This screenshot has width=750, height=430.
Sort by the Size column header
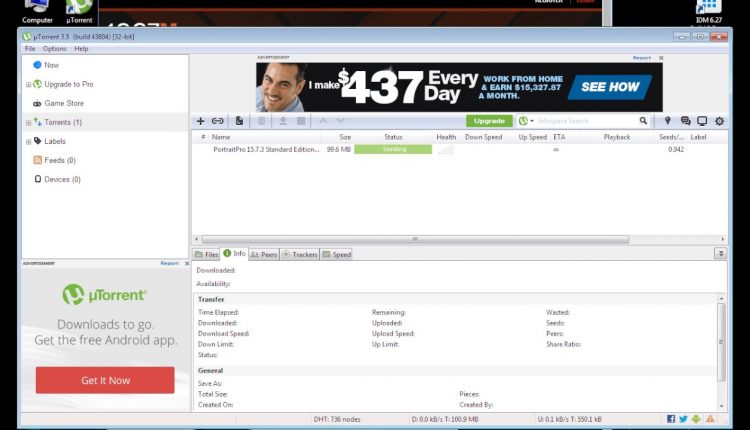pyautogui.click(x=345, y=137)
